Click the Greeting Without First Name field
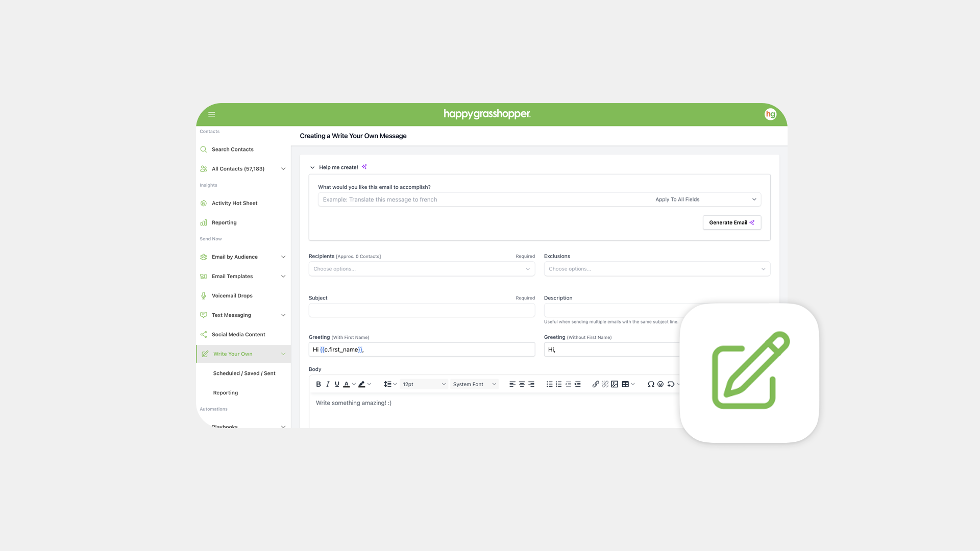The width and height of the screenshot is (980, 551). (612, 349)
